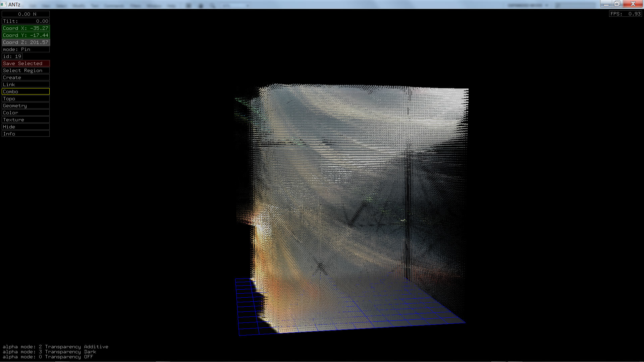Expand the Geometry option
This screenshot has height=362, width=644.
pos(25,106)
